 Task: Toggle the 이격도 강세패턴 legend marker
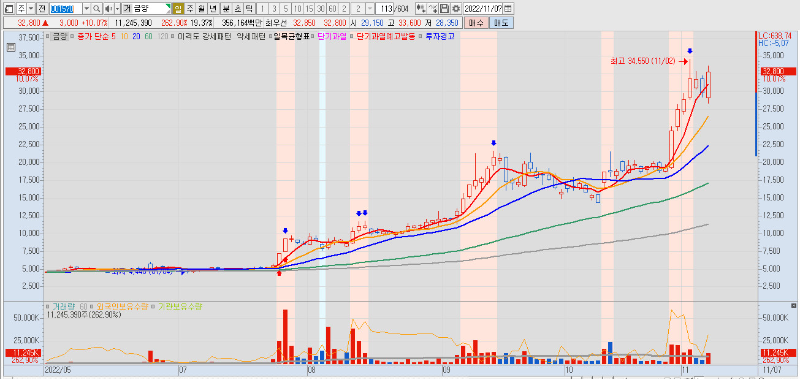[173, 37]
